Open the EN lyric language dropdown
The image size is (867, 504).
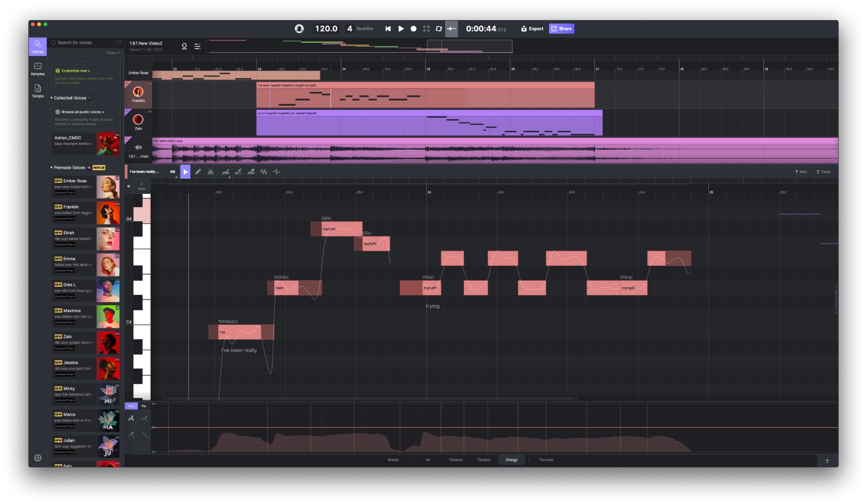click(x=172, y=171)
